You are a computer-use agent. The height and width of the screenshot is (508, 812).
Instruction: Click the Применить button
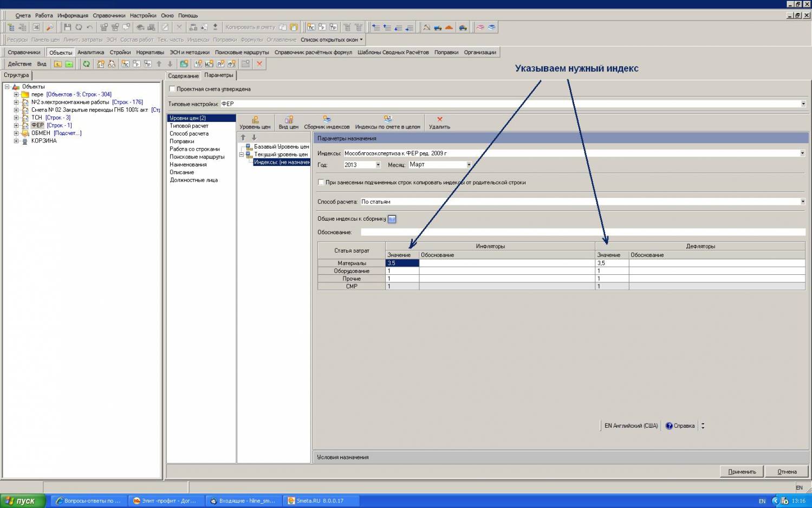tap(742, 472)
